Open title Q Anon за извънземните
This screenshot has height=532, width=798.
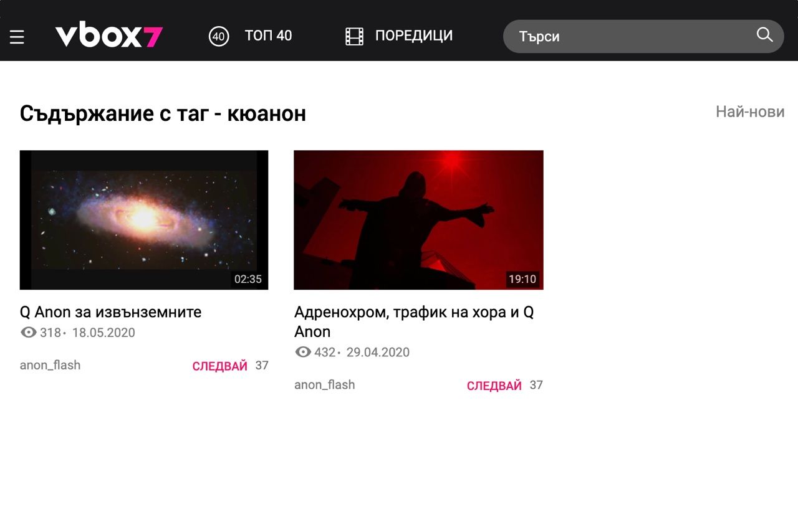pyautogui.click(x=110, y=312)
